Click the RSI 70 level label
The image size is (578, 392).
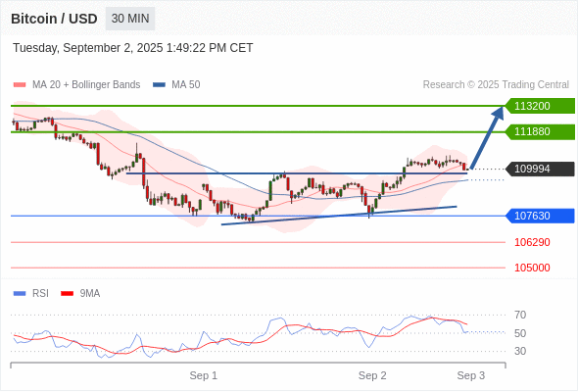[x=520, y=315]
